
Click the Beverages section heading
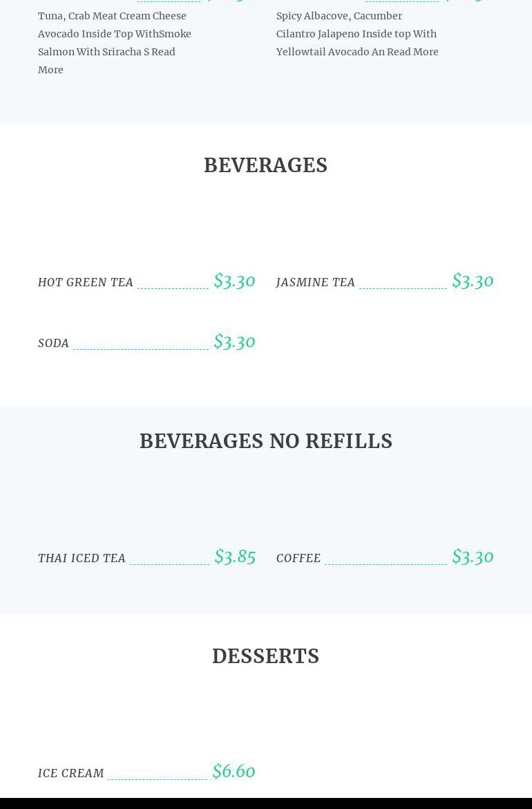pyautogui.click(x=265, y=165)
